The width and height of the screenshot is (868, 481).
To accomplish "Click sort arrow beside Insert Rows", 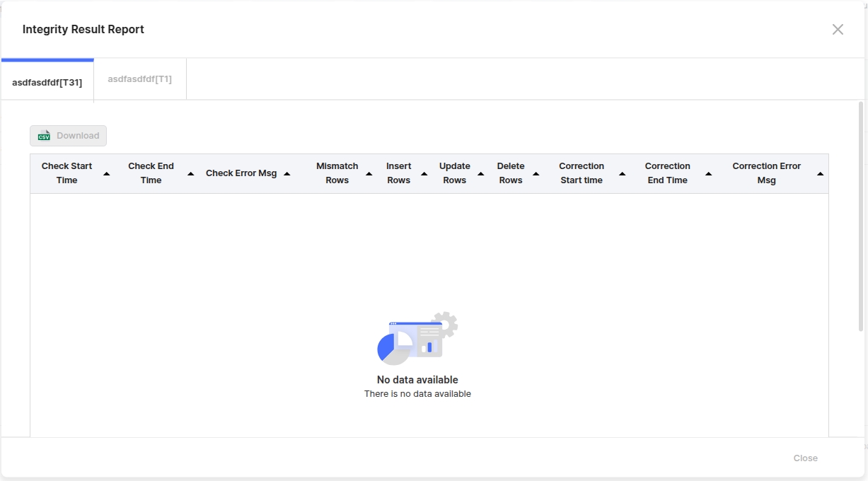I will tap(424, 173).
